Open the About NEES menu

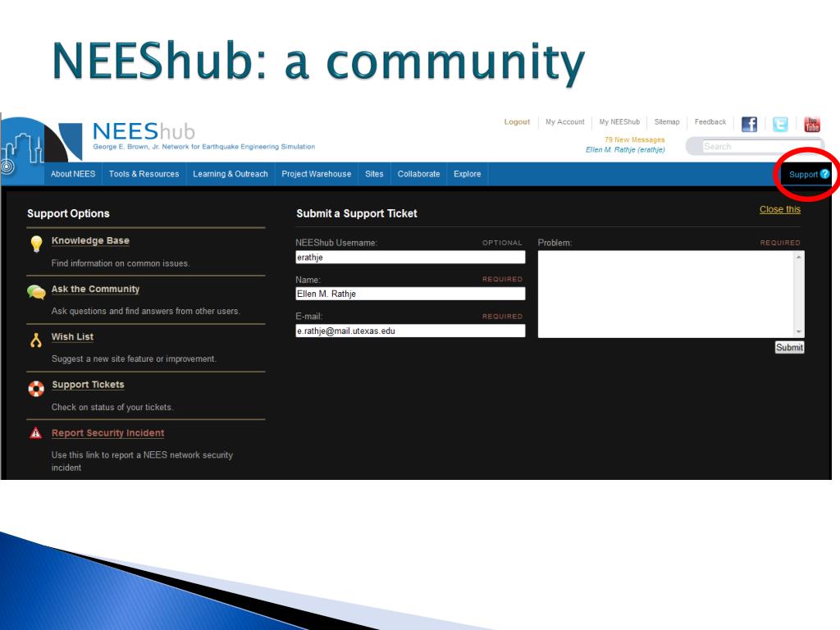click(x=73, y=174)
